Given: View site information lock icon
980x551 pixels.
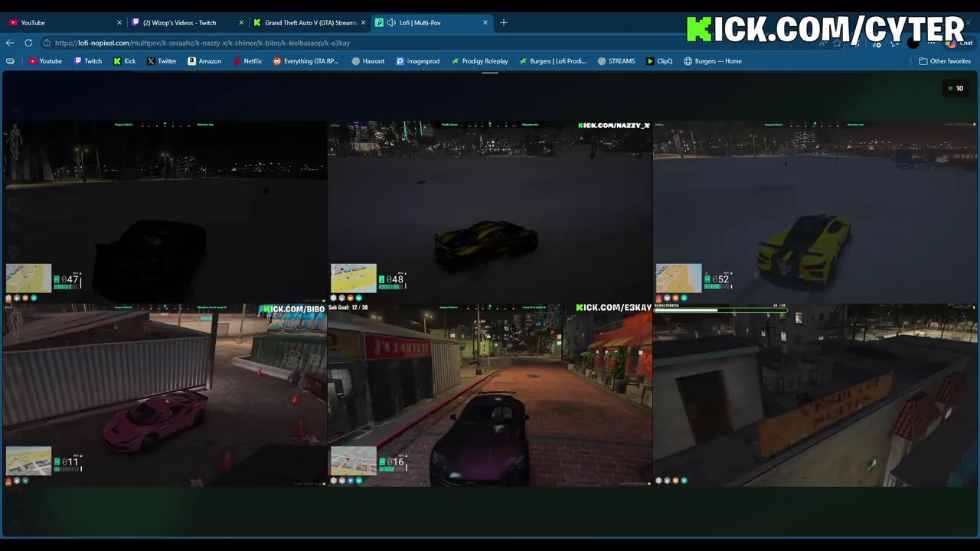Looking at the screenshot, I should pyautogui.click(x=47, y=43).
